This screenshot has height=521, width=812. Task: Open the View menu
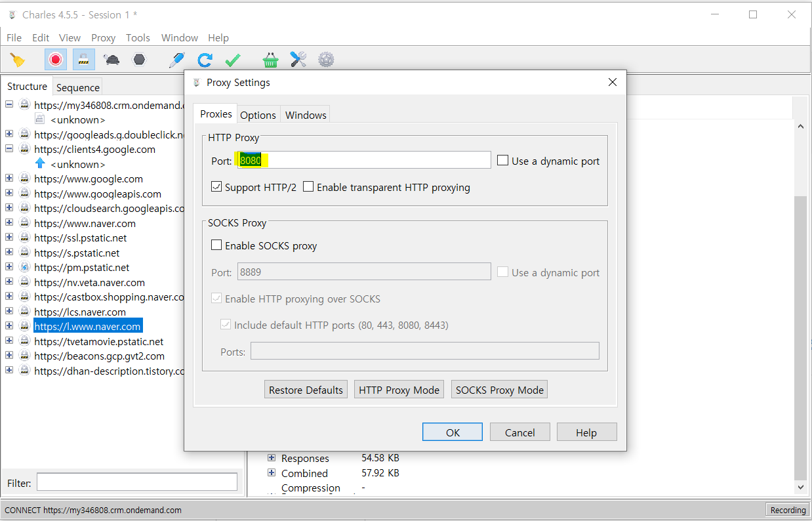coord(70,37)
